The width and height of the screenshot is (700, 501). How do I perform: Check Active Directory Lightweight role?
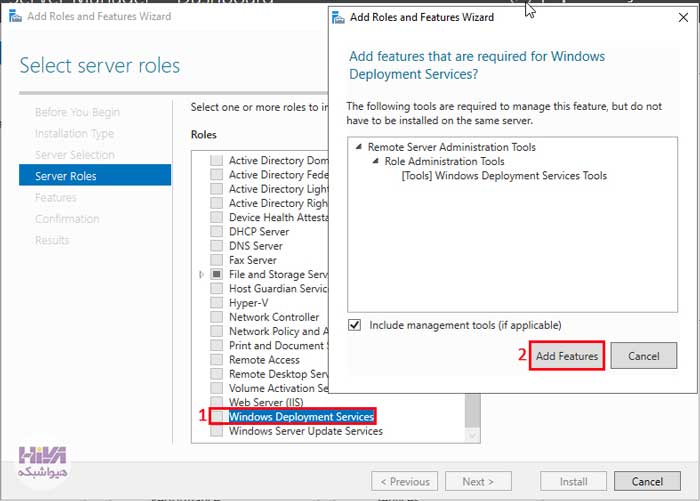[217, 189]
